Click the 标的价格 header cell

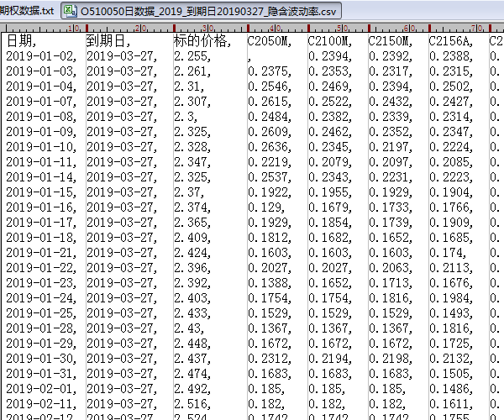(202, 41)
